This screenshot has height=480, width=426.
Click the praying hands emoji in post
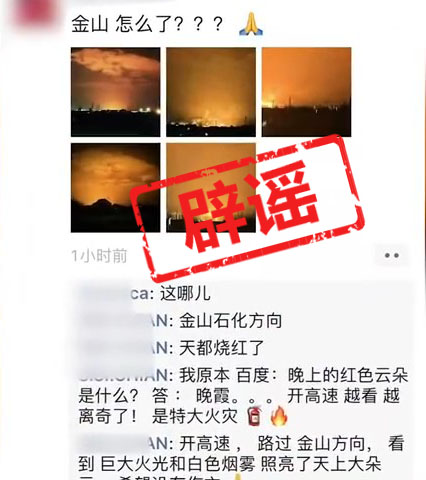coord(251,24)
